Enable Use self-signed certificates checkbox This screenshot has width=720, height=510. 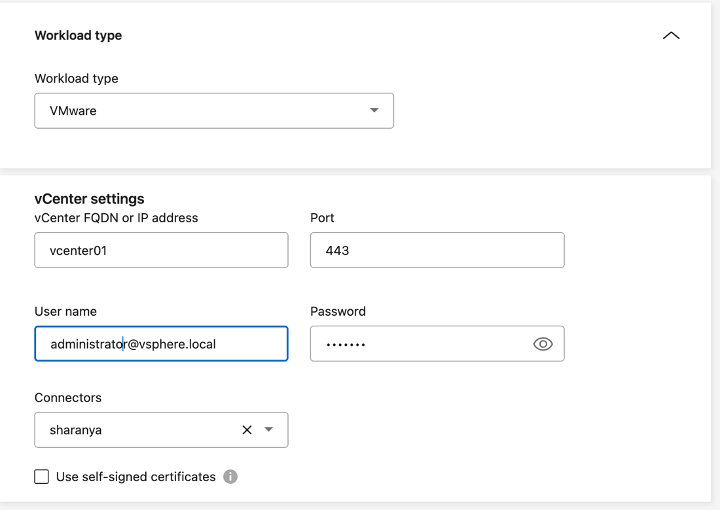point(42,477)
